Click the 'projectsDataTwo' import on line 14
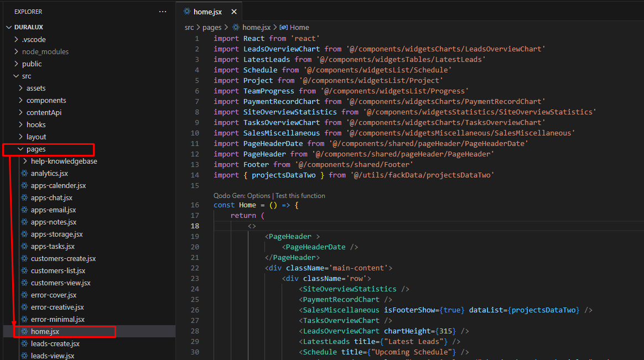 coord(283,175)
